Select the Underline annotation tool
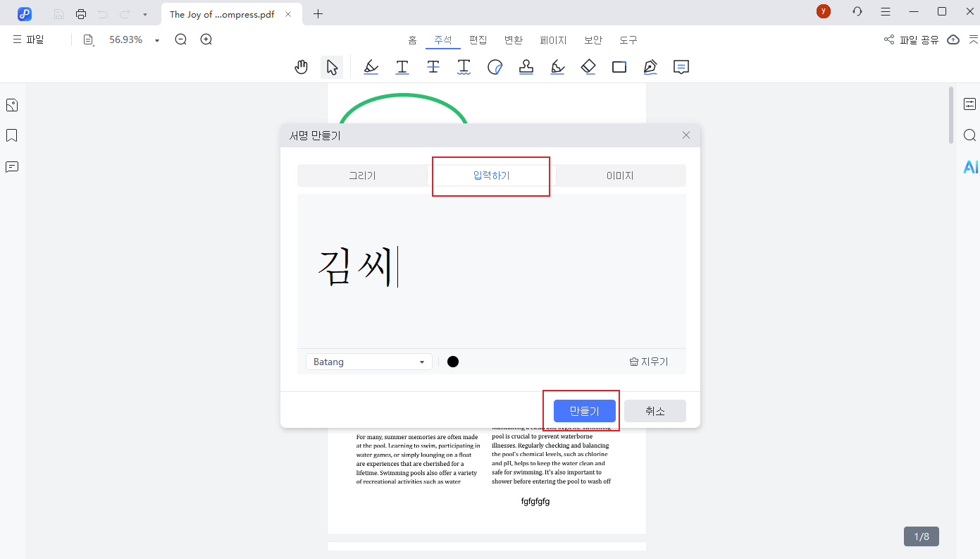The height and width of the screenshot is (559, 980). 402,67
